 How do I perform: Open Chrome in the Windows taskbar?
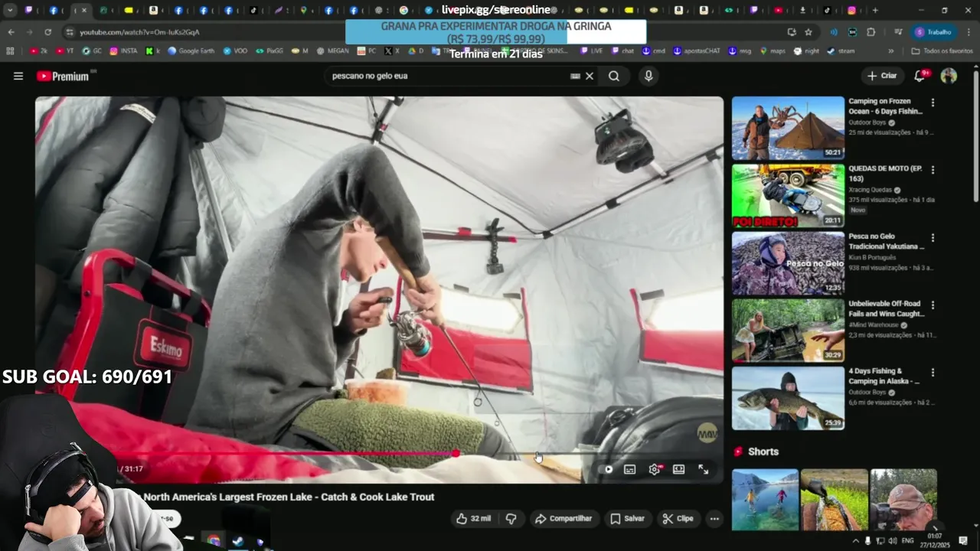tap(214, 541)
